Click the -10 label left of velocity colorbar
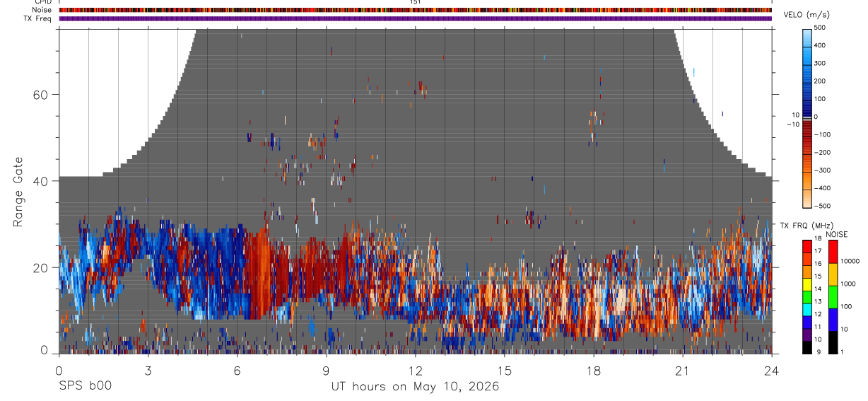868x401 pixels. 792,124
